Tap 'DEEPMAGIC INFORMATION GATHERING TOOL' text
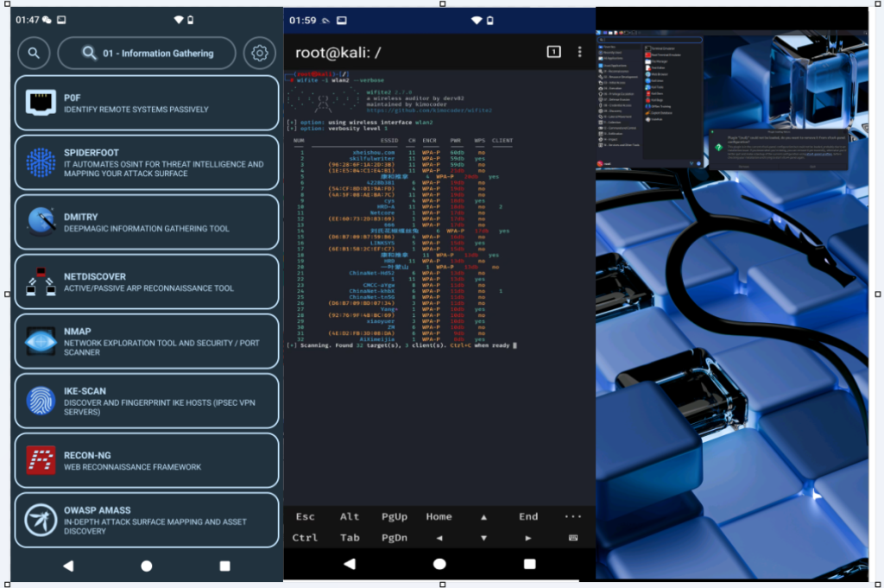 pyautogui.click(x=146, y=229)
